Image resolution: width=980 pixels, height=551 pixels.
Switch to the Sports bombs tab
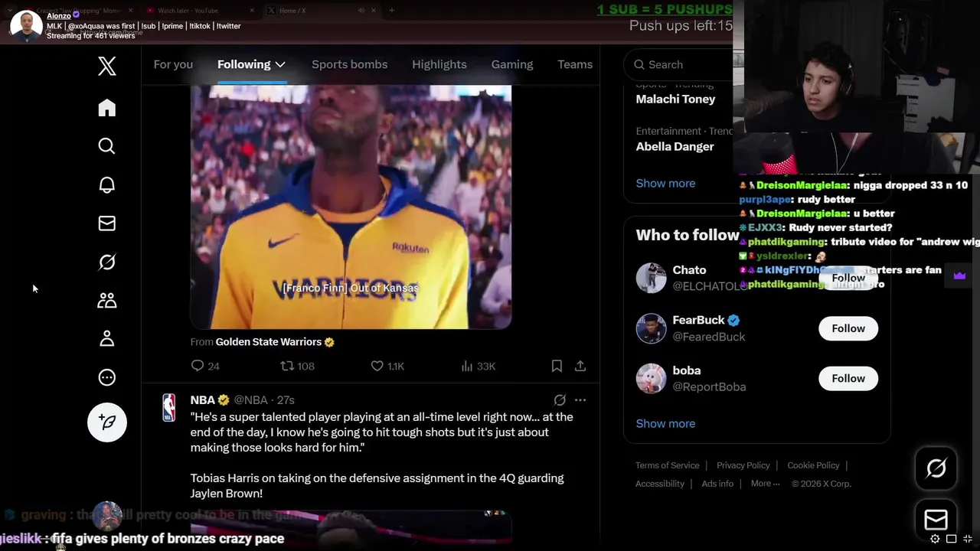coord(349,64)
